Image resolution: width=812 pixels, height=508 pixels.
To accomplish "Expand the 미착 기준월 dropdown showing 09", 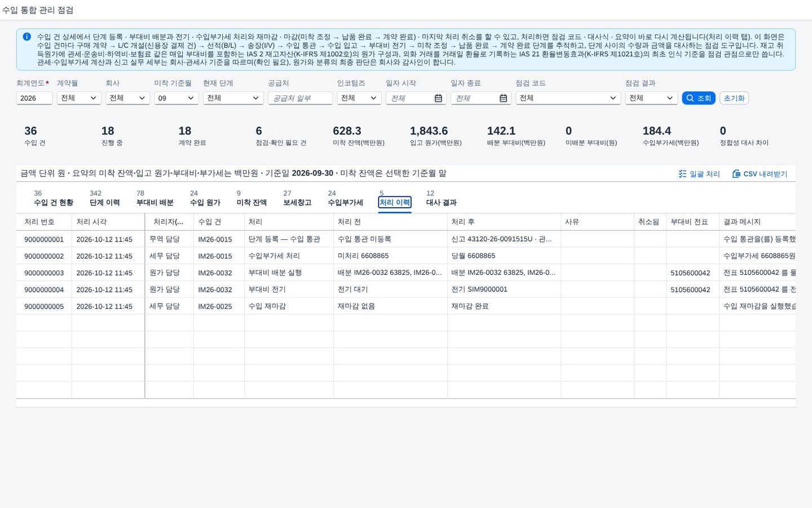I will click(176, 98).
